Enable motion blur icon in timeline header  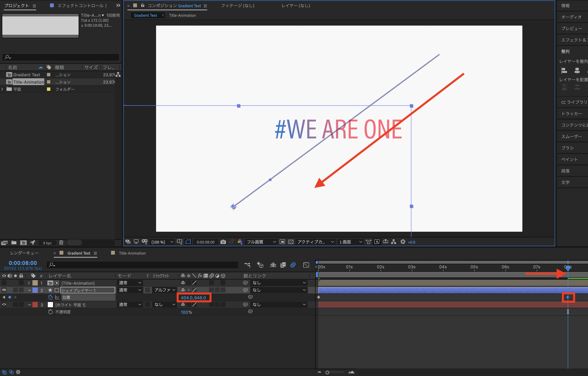(293, 265)
